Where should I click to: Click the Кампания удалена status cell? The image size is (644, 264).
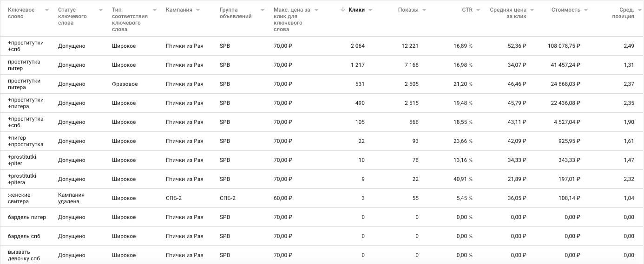71,198
